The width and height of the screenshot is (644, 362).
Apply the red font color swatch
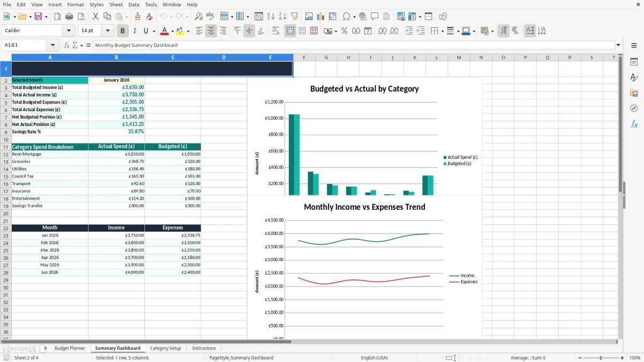164,31
